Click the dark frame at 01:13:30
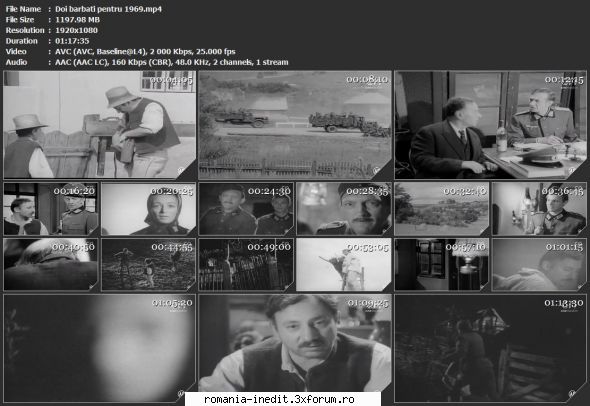This screenshot has height=406, width=590. click(490, 348)
